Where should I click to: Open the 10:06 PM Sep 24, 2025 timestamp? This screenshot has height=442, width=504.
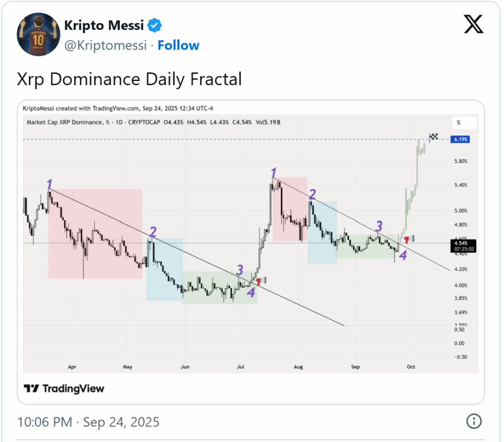coord(89,421)
